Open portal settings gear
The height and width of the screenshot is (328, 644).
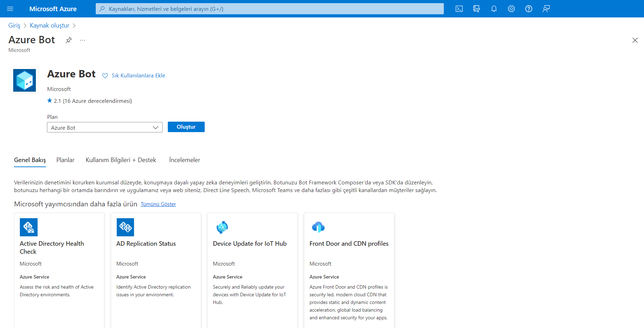tap(511, 9)
